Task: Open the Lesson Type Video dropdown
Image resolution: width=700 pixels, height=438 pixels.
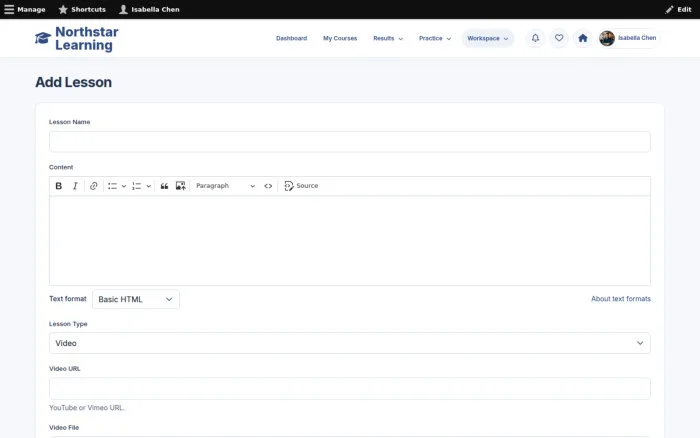Action: click(350, 343)
